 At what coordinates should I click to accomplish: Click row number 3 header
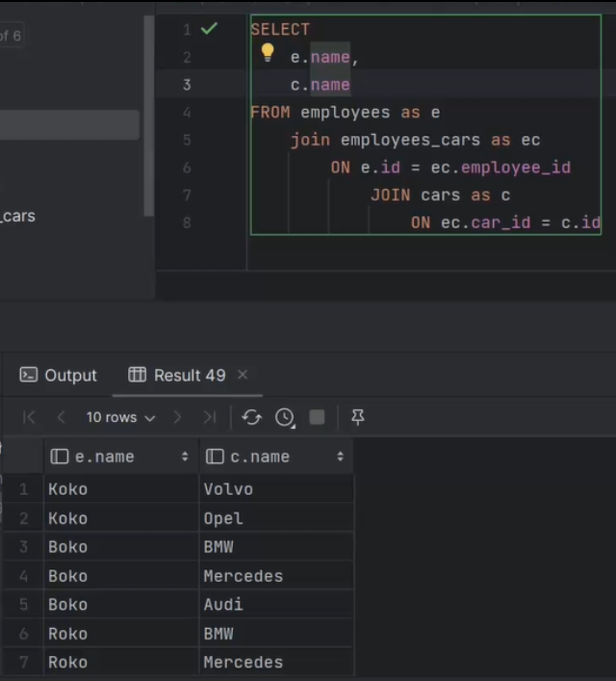click(x=23, y=547)
